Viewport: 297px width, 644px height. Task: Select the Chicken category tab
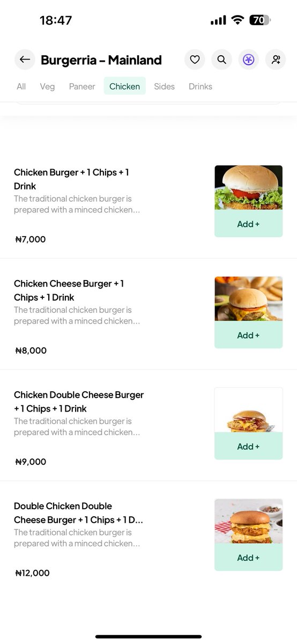point(125,86)
